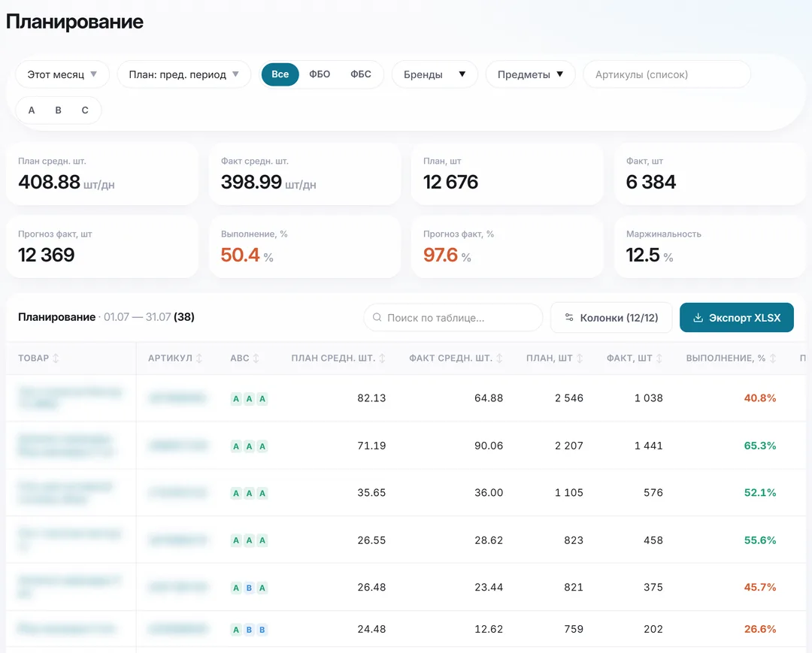Sort table by План, шт icon
The width and height of the screenshot is (812, 653).
[580, 358]
